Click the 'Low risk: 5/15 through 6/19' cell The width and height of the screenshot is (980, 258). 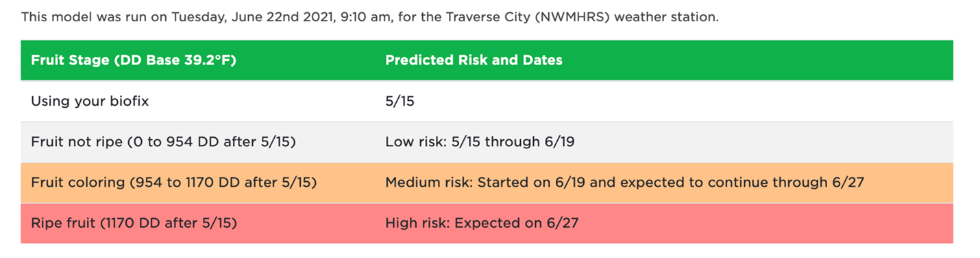pyautogui.click(x=480, y=142)
